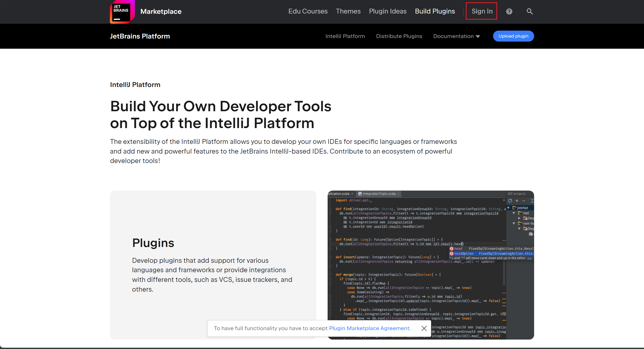
Task: Click the search magnifier icon
Action: (530, 11)
